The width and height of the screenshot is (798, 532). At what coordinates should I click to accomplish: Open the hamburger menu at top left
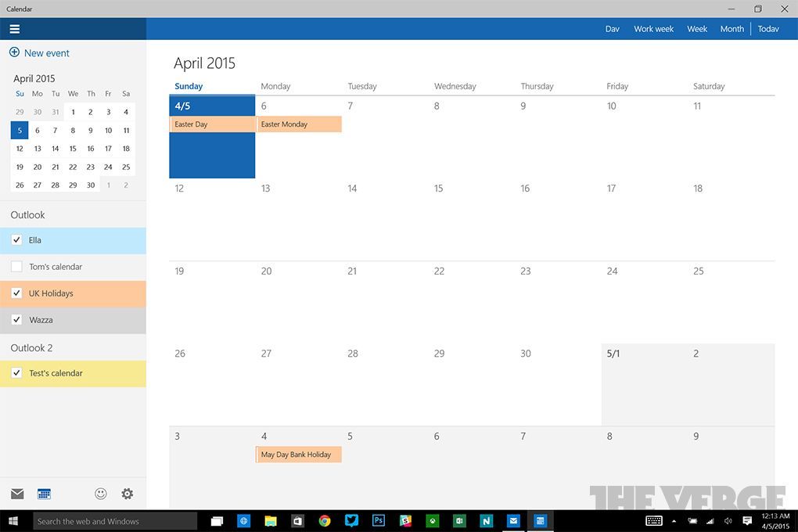(x=14, y=28)
